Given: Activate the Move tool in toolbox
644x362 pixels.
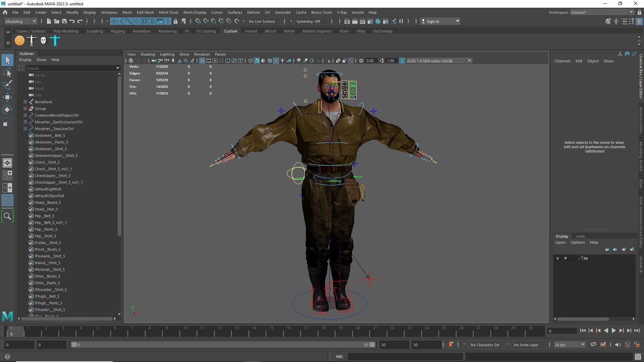Looking at the screenshot, I should click(7, 97).
